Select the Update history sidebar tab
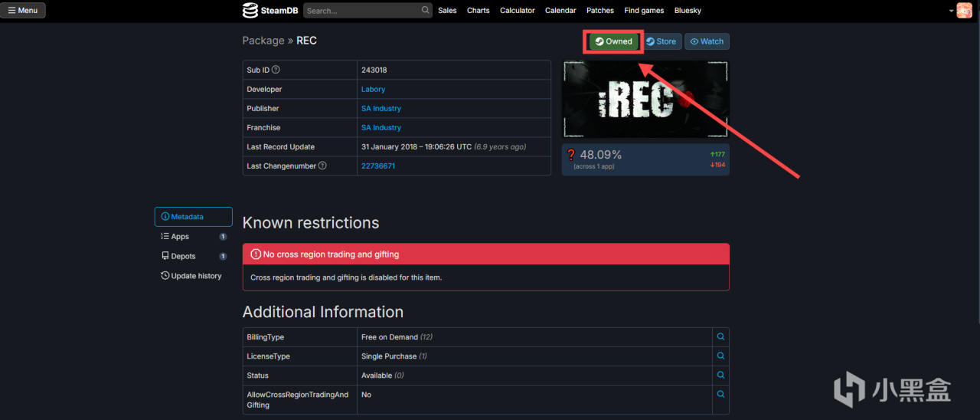980x420 pixels. (193, 276)
